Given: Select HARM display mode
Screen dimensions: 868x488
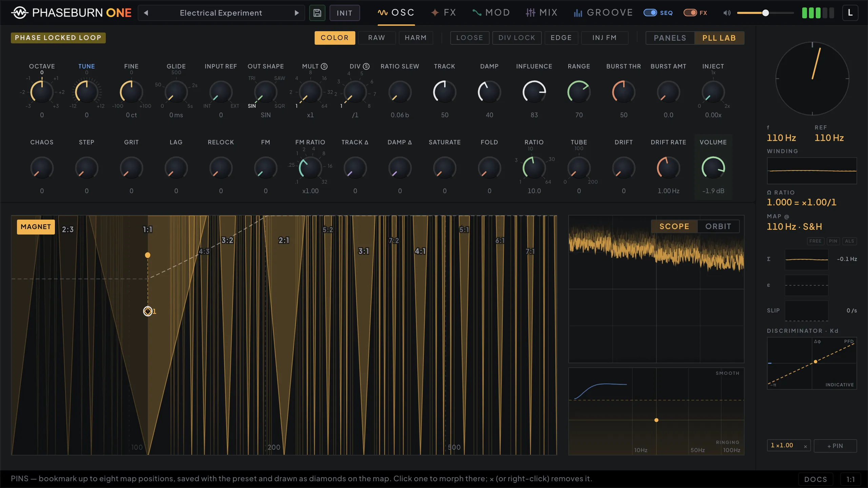Looking at the screenshot, I should pyautogui.click(x=416, y=38).
